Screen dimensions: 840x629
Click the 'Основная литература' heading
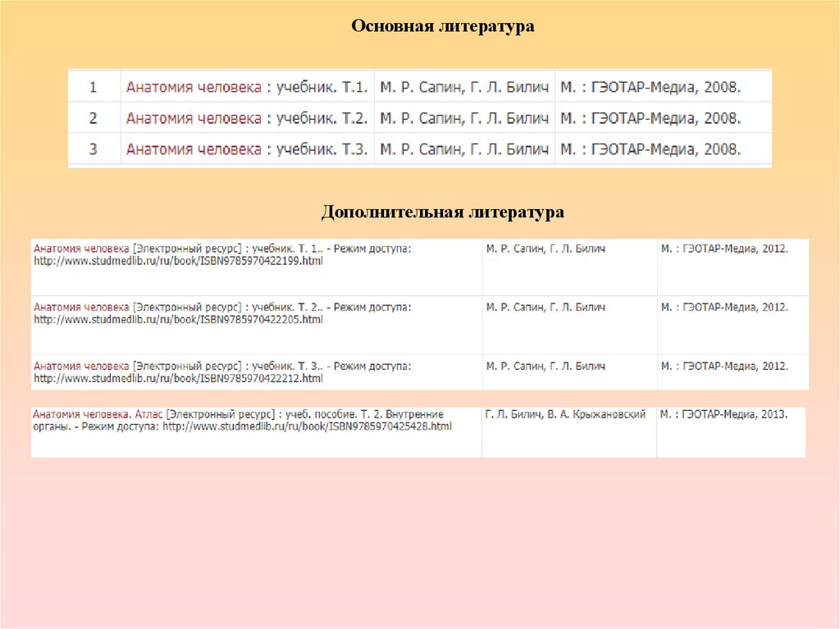click(x=442, y=26)
